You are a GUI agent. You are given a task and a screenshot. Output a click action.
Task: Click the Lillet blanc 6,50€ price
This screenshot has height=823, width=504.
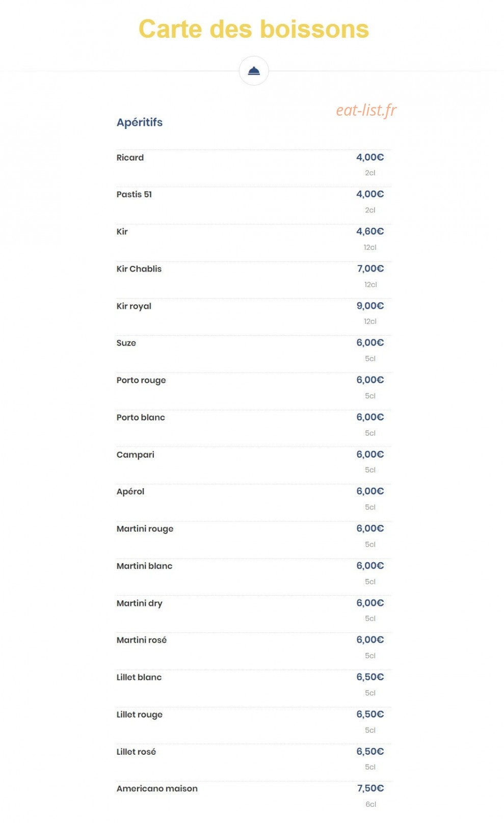370,677
